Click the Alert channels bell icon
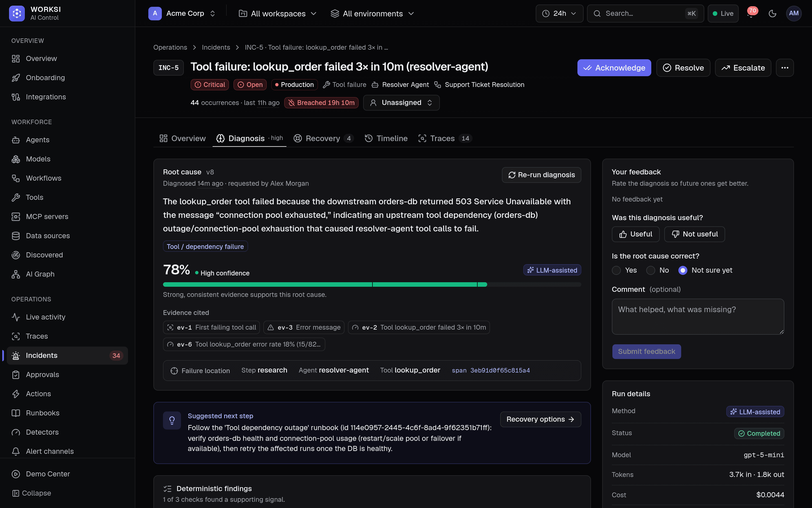Screen dimensions: 812x508 click(x=16, y=451)
